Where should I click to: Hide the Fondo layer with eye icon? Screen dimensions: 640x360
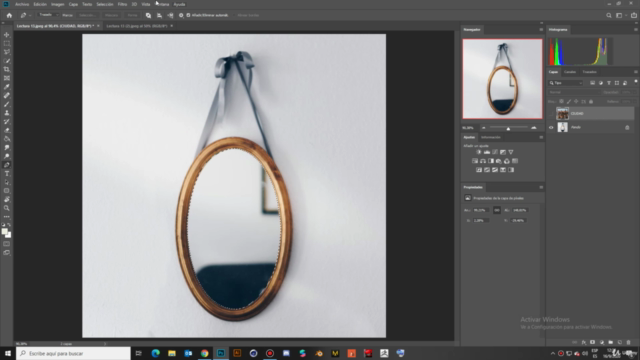[x=551, y=127]
